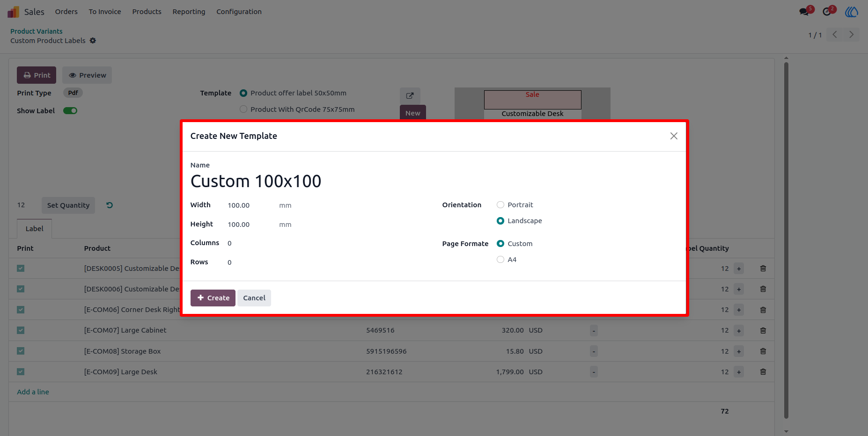The width and height of the screenshot is (868, 436).
Task: Increase label quantity for Large Cabinet
Action: (x=739, y=331)
